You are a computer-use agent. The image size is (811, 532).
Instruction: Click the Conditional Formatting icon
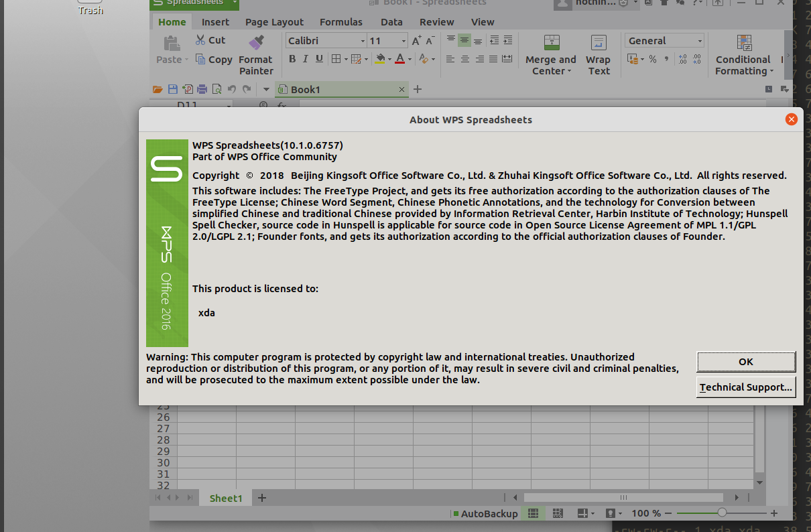click(x=744, y=43)
